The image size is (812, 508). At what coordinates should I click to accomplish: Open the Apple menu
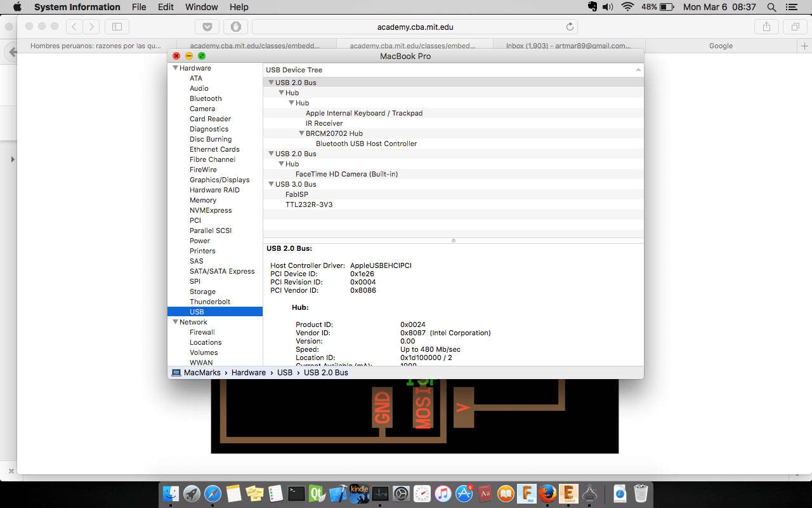(x=17, y=7)
